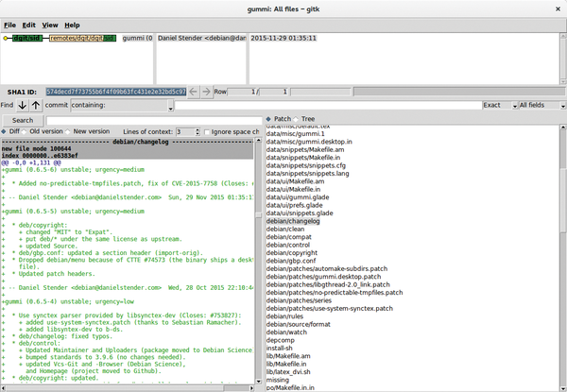Click the 2015-11-29 01:35:11 date cell

pos(283,38)
